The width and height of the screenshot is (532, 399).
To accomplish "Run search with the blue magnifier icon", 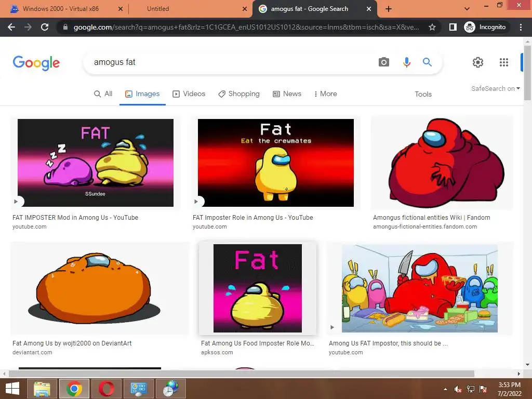I will [427, 62].
